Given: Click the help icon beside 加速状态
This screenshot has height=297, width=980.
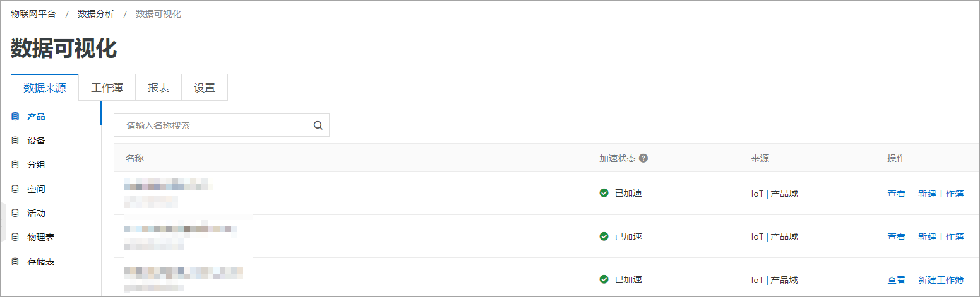Looking at the screenshot, I should tap(643, 158).
